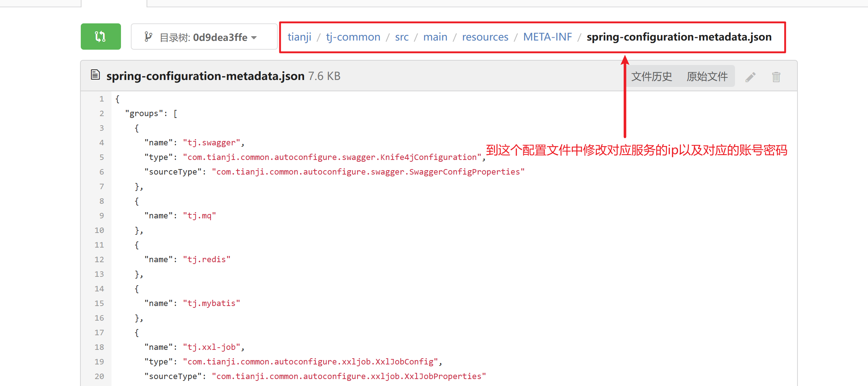868x386 pixels.
Task: Select line number 12
Action: [x=99, y=260]
